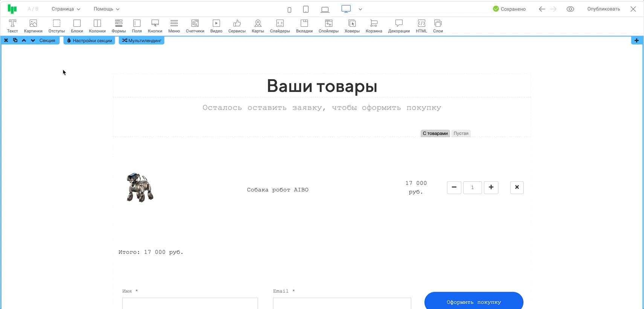Click the 17 000 руб. item price

click(416, 187)
